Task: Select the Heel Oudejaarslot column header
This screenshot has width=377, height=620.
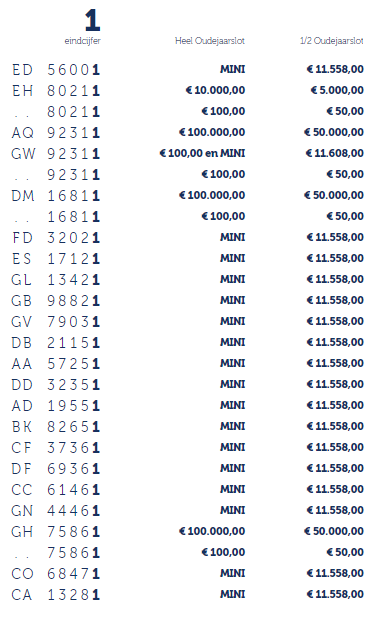Action: [210, 41]
